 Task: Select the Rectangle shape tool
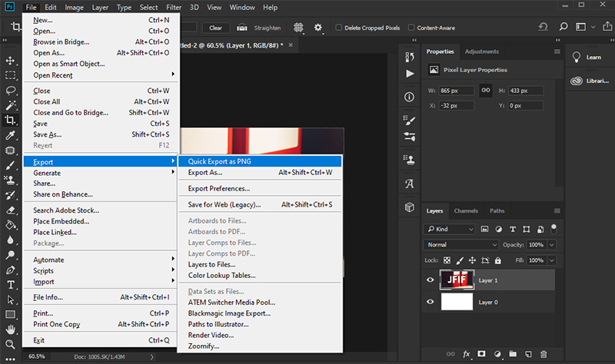tap(10, 315)
